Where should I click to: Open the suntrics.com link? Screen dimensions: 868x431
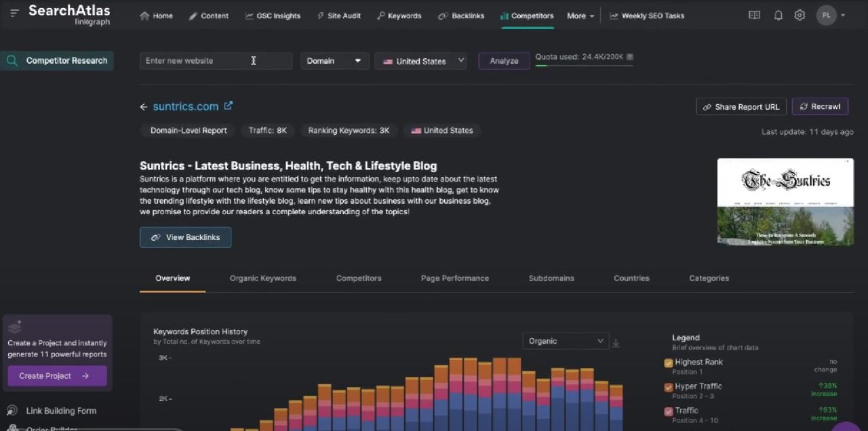tap(186, 106)
